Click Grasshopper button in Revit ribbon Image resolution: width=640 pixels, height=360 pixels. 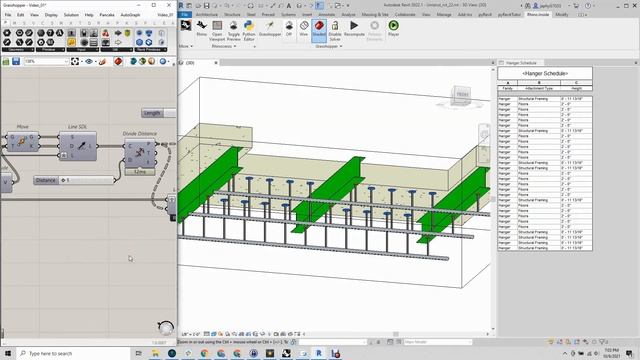click(270, 29)
